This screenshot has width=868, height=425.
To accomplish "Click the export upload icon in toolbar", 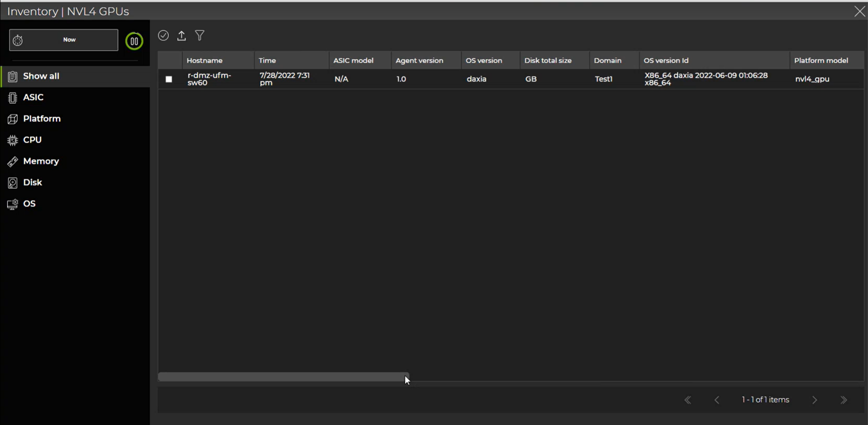I will pos(182,36).
